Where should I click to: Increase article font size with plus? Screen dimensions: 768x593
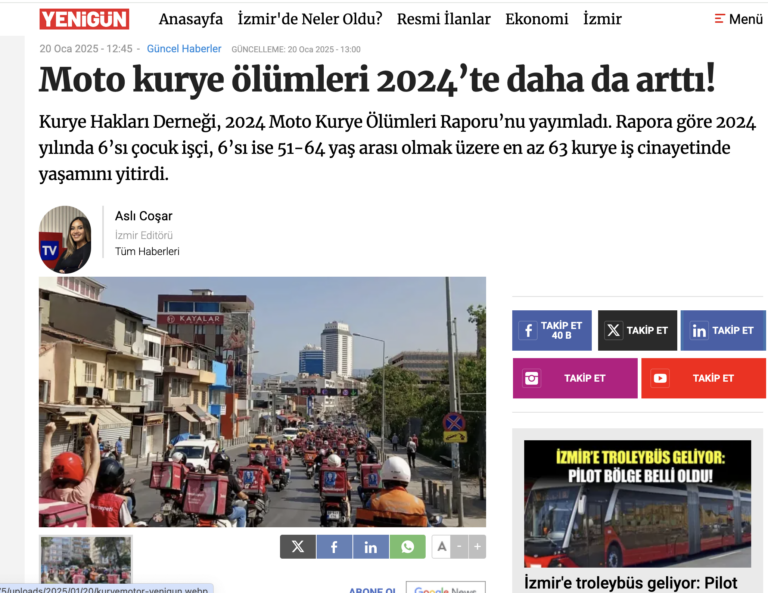tap(478, 546)
